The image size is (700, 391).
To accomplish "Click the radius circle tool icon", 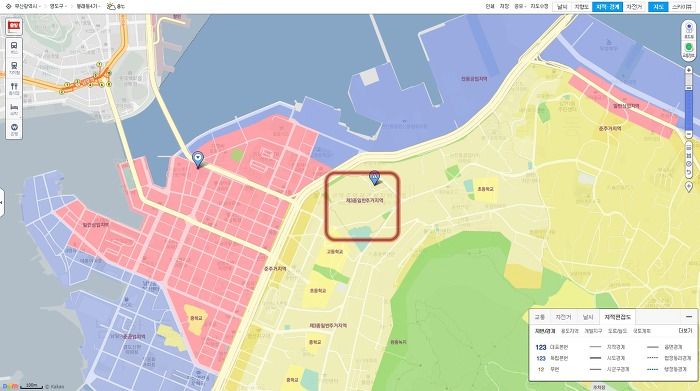I will [x=689, y=164].
